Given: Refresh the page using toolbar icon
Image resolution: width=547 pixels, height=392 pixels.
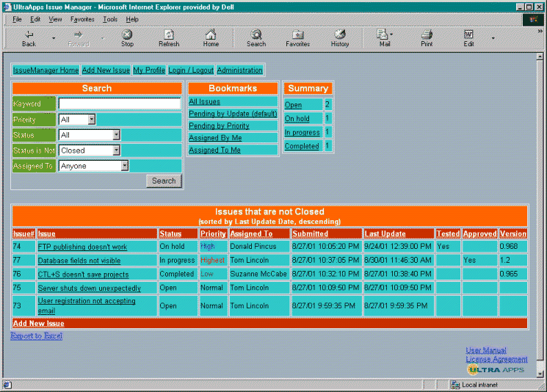Looking at the screenshot, I should point(168,38).
